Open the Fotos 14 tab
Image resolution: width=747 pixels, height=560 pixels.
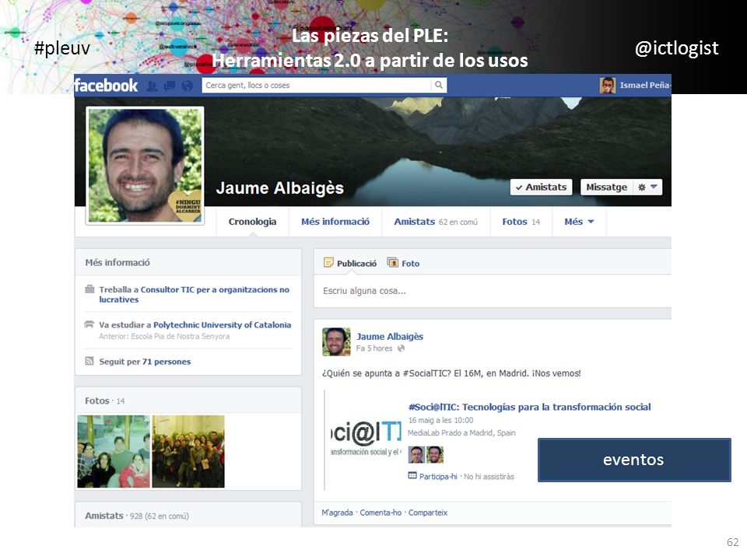521,222
